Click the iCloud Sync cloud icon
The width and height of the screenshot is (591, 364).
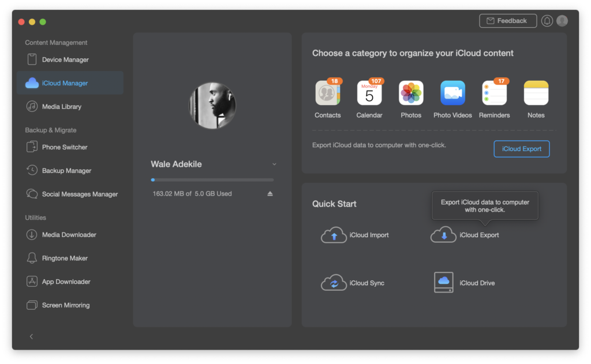tap(334, 283)
